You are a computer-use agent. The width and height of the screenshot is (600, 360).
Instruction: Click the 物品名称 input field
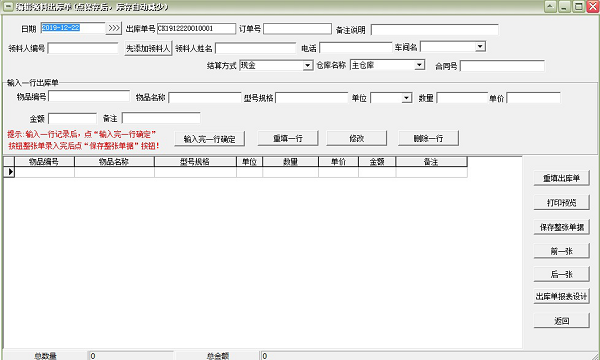[205, 98]
